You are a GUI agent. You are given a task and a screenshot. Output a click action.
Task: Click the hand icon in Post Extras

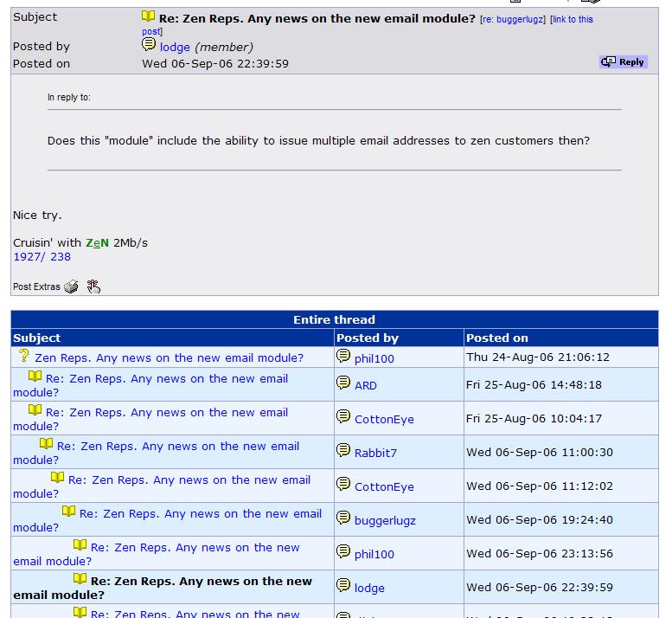click(93, 286)
